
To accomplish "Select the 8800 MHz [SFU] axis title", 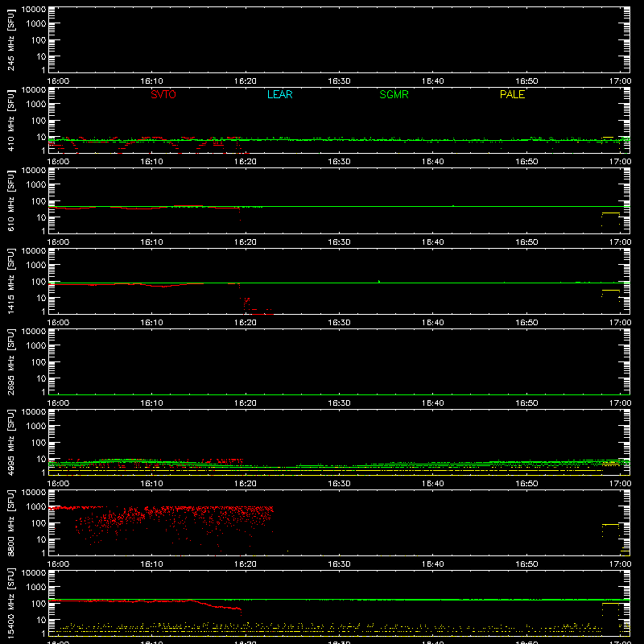I will tap(11, 522).
